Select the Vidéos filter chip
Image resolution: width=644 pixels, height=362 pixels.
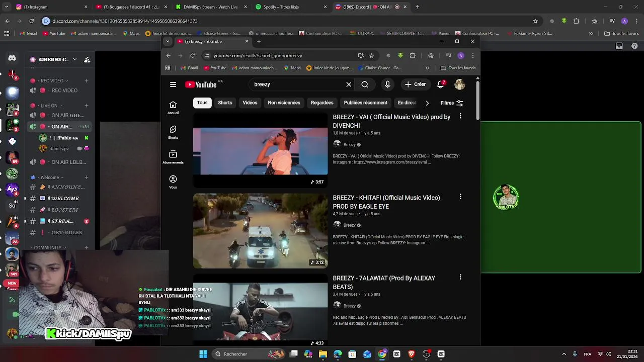pos(250,103)
